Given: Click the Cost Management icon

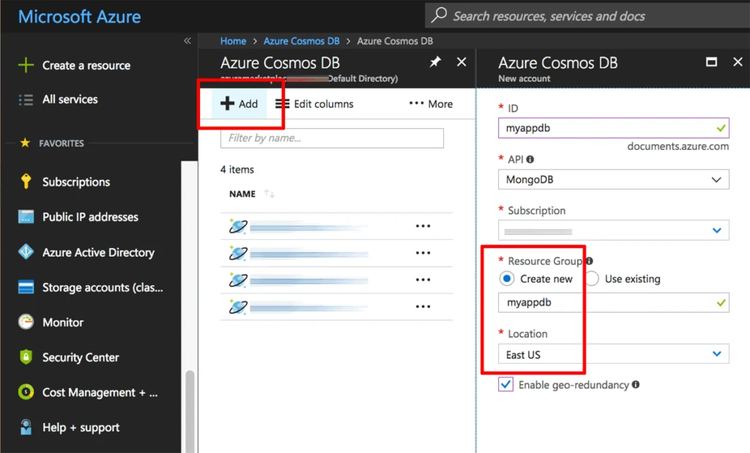Looking at the screenshot, I should coord(26,392).
